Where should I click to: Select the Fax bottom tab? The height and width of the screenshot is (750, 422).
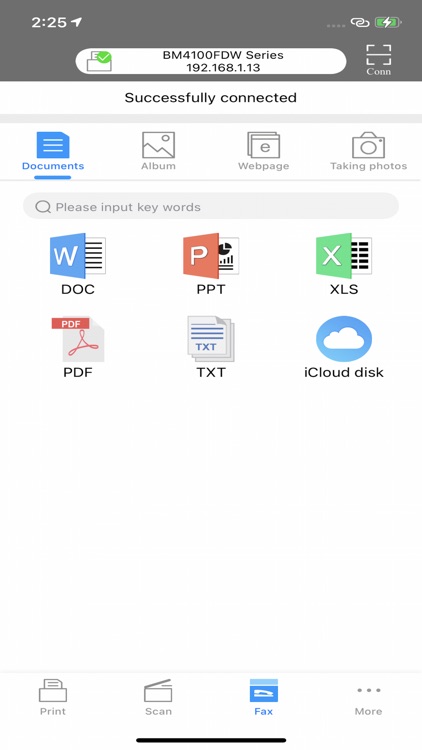pyautogui.click(x=264, y=697)
